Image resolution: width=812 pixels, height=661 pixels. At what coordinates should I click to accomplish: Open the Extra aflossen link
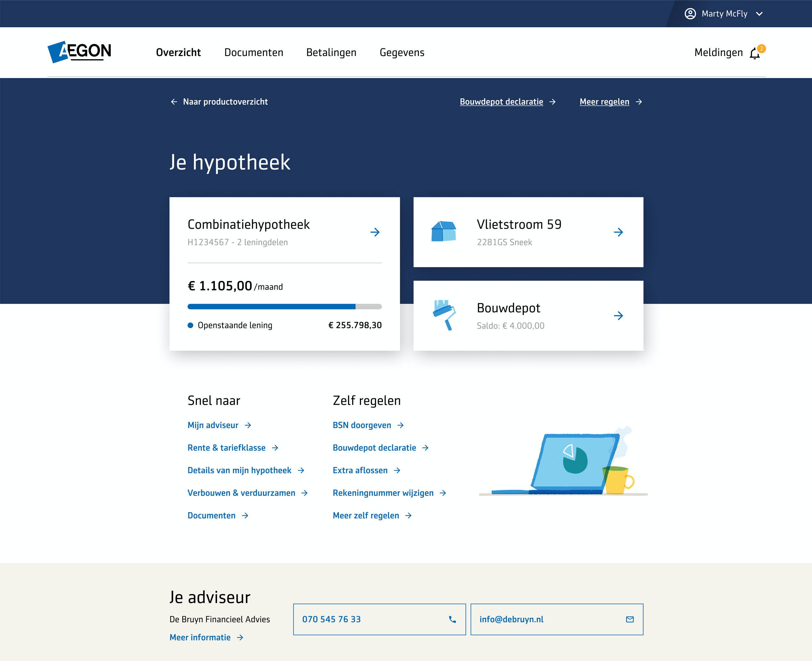click(x=360, y=471)
